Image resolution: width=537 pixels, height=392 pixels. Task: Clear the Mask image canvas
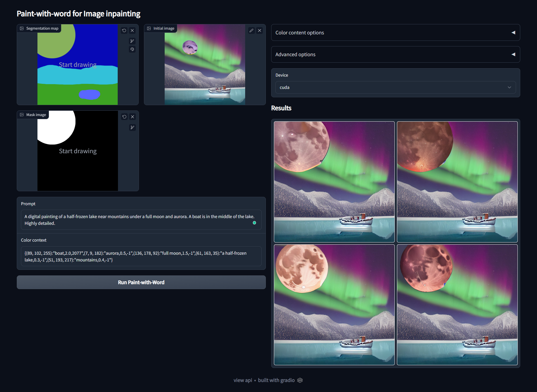[x=133, y=117]
